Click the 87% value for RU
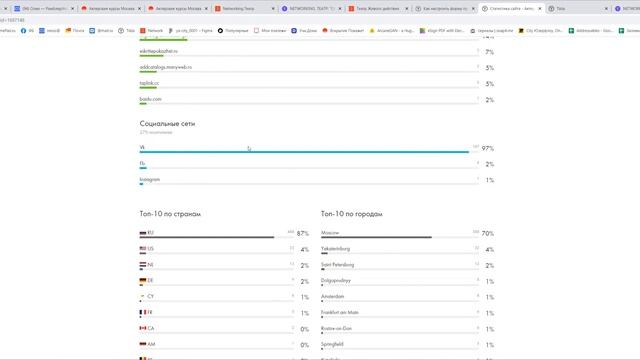The width and height of the screenshot is (640, 360). coord(302,233)
